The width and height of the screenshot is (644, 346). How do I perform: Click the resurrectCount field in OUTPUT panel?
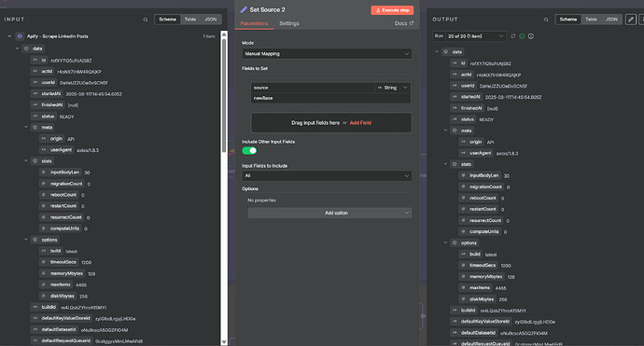pos(485,220)
